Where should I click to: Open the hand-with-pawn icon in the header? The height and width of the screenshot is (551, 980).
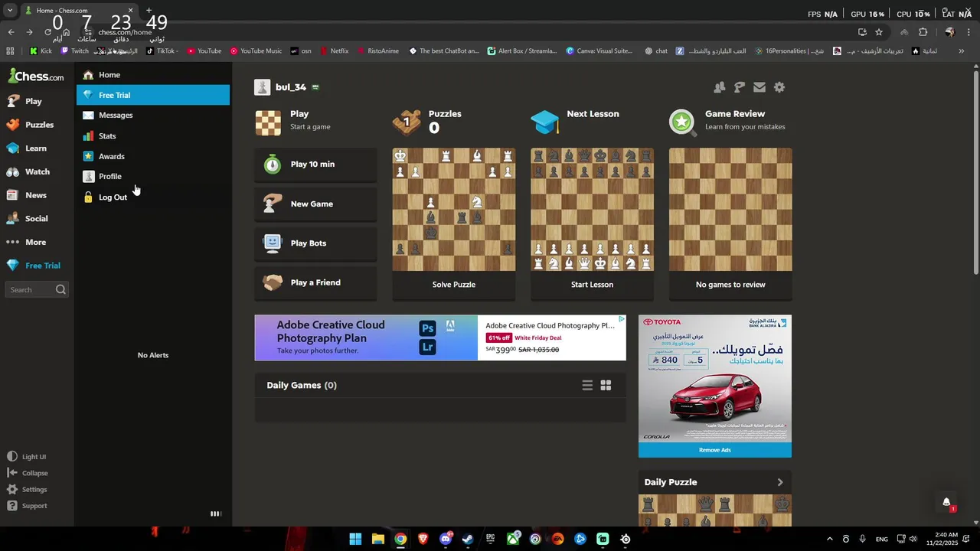point(740,87)
